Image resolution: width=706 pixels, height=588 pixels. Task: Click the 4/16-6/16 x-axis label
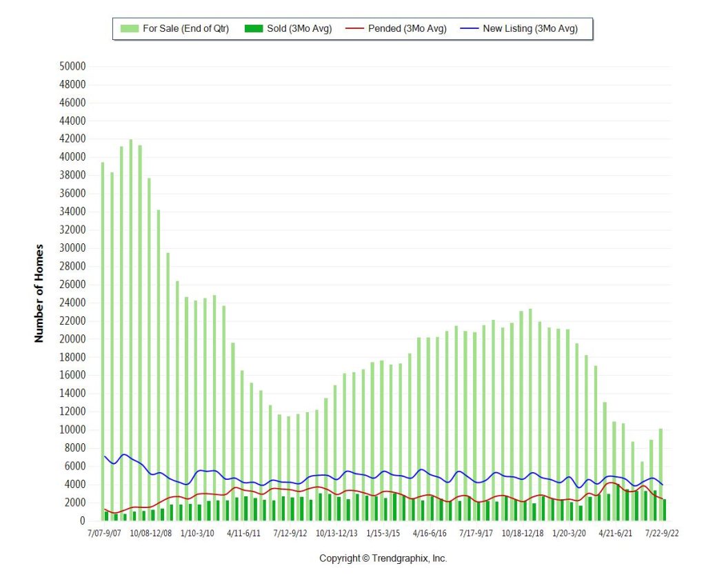tap(430, 534)
